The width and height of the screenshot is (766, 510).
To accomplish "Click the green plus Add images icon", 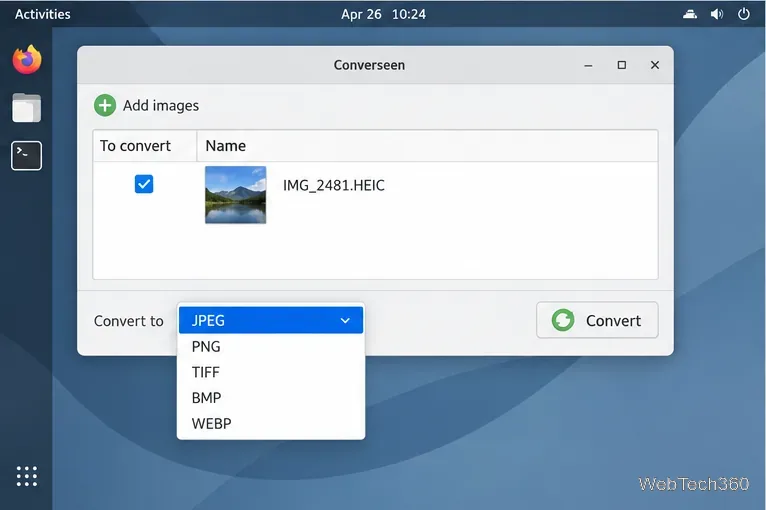I will (105, 106).
